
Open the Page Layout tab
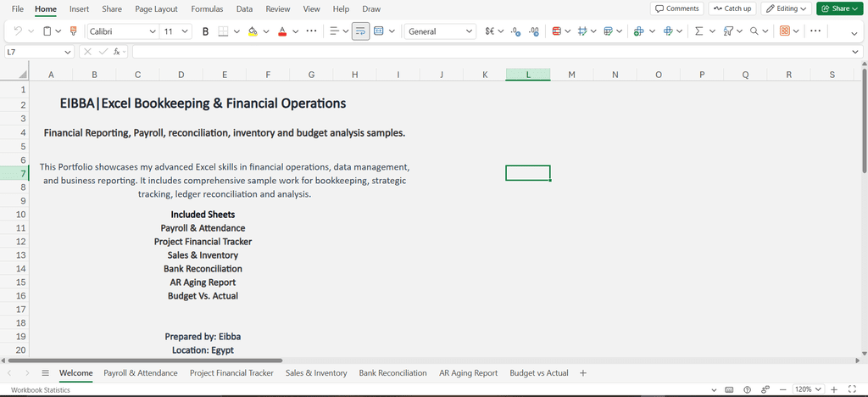(157, 8)
